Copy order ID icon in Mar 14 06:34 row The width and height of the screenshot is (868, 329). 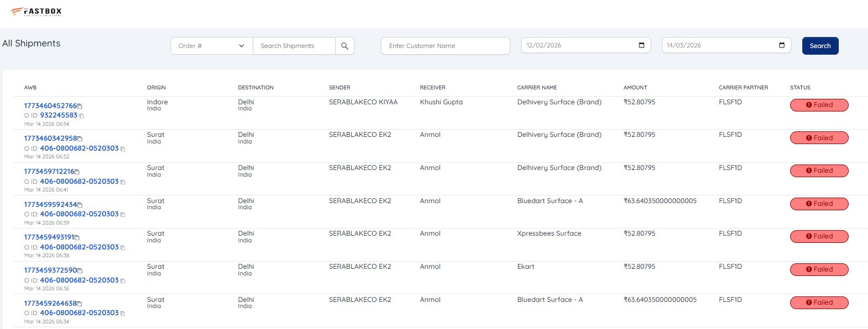[123, 314]
